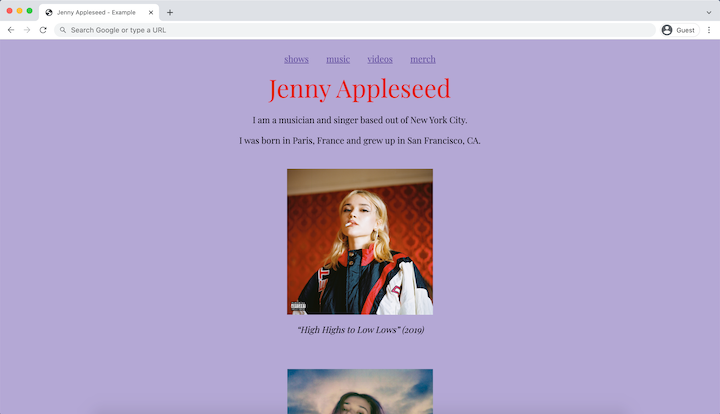Screen dimensions: 720x414
Task: Open the music link
Action: (x=338, y=59)
